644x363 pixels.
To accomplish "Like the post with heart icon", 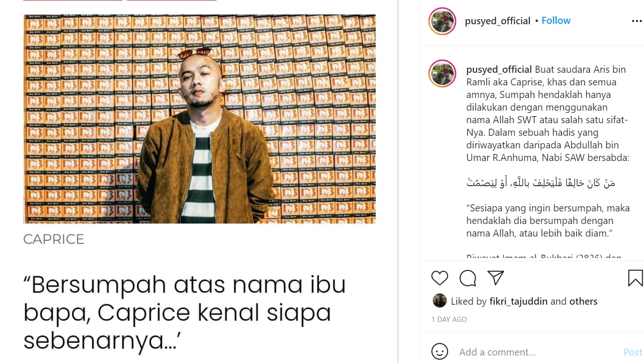I will 439,278.
